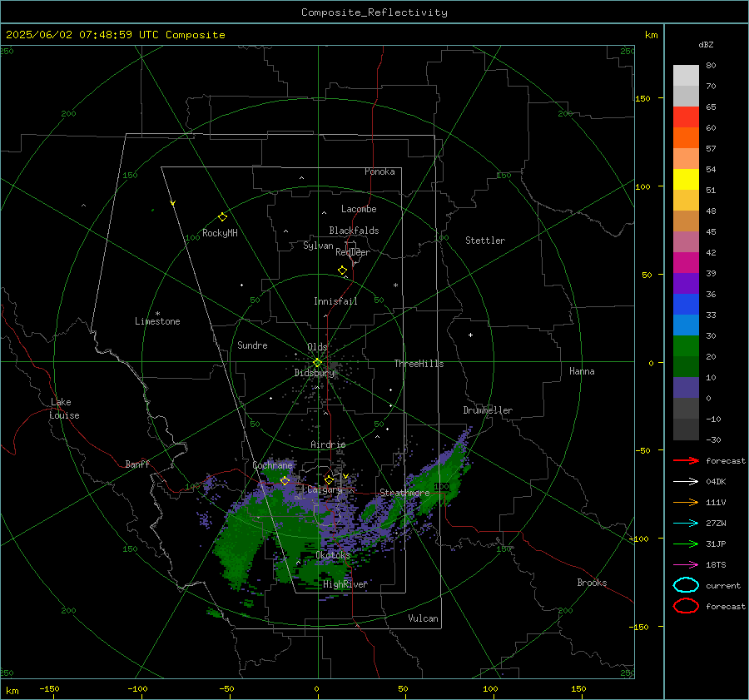749x700 pixels.
Task: Click the -30 dBZ value in legend
Action: (714, 439)
